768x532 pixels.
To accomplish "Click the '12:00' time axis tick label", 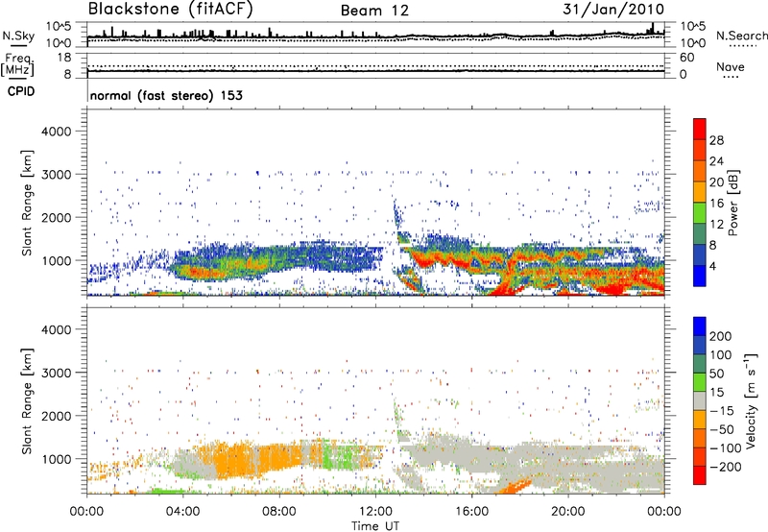I will tap(375, 512).
